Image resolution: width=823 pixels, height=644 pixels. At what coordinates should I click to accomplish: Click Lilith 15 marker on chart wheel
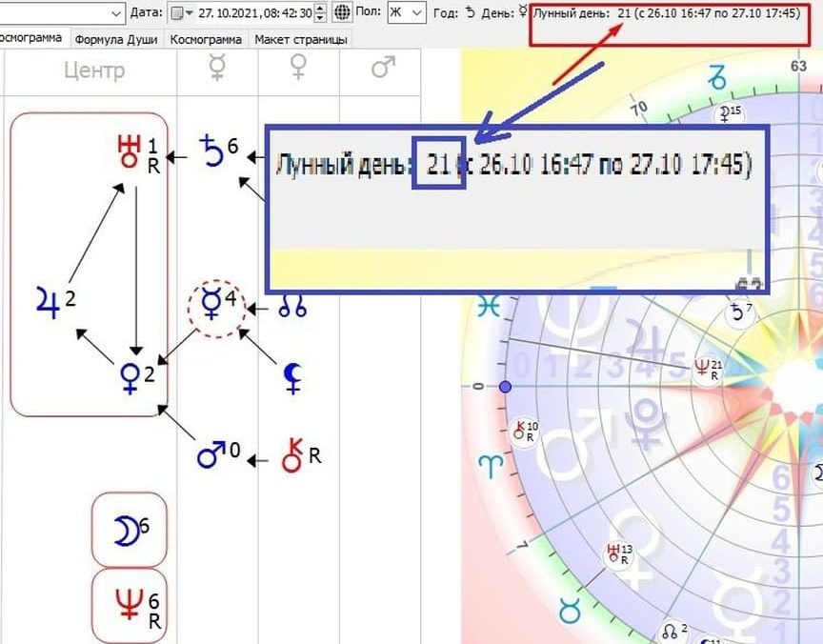(730, 113)
